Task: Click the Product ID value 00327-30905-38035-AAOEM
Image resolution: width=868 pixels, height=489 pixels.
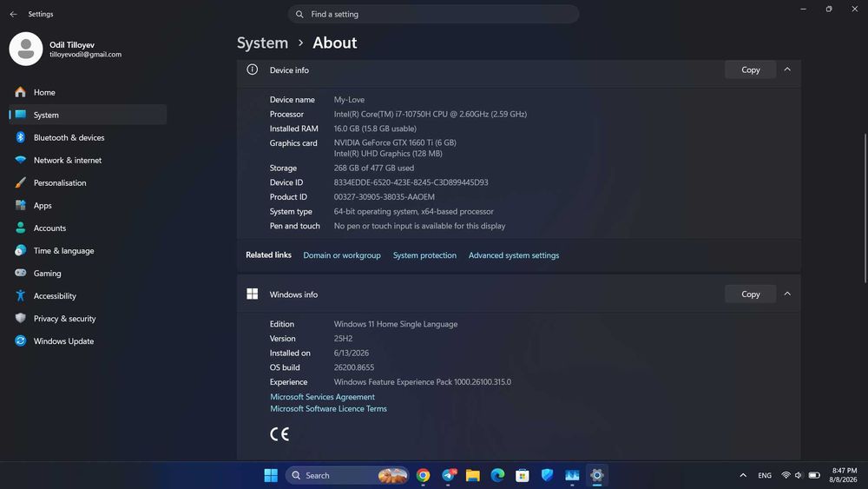Action: 385,196
